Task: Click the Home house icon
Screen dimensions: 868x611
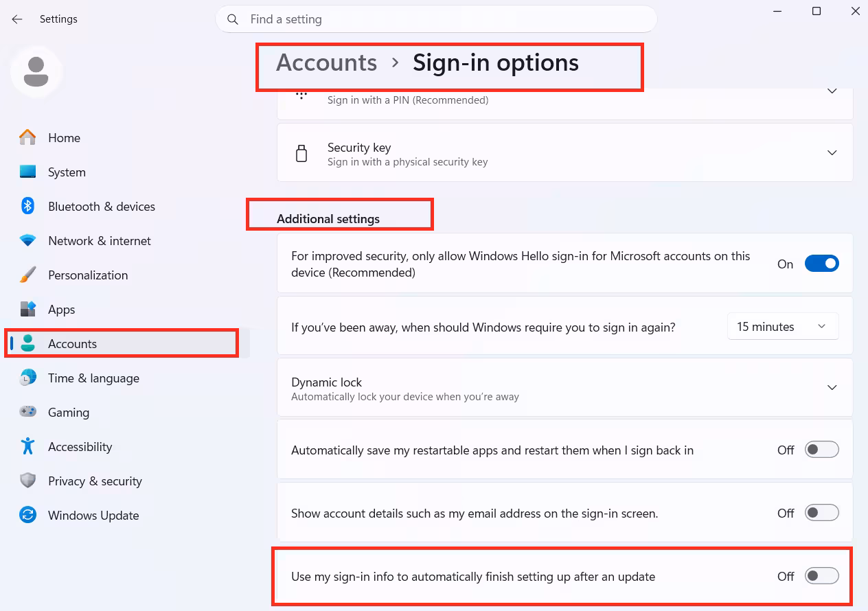Action: coord(27,137)
